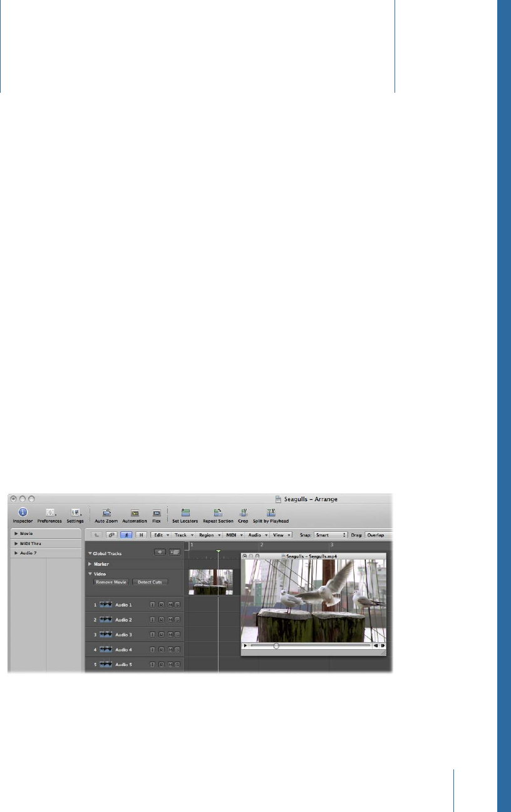The width and height of the screenshot is (511, 812).
Task: Click the Set Locators icon
Action: click(185, 512)
